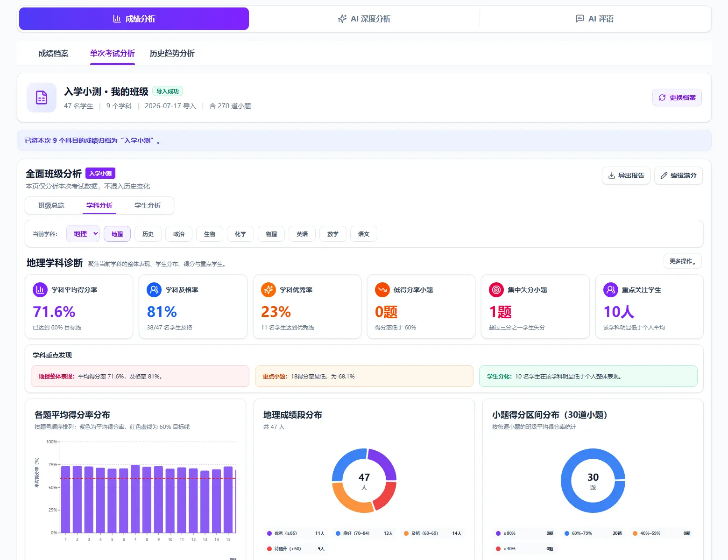Select the 政治 subject chip
This screenshot has width=728, height=560.
(179, 234)
